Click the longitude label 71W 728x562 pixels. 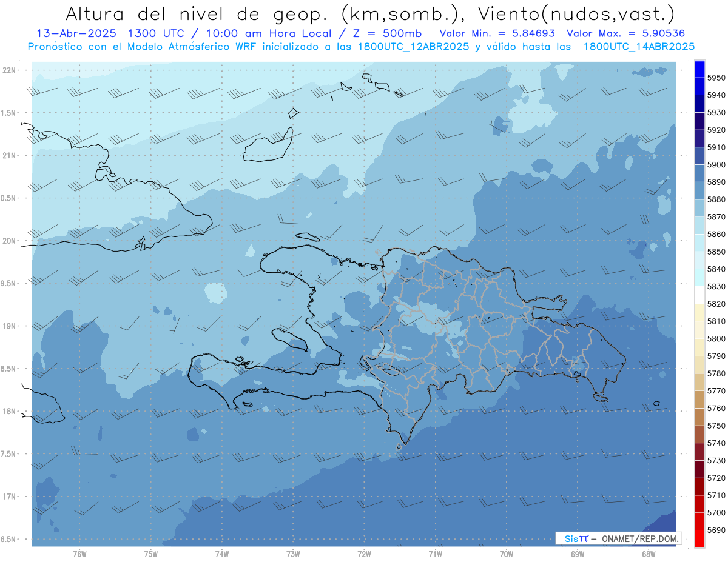(435, 554)
